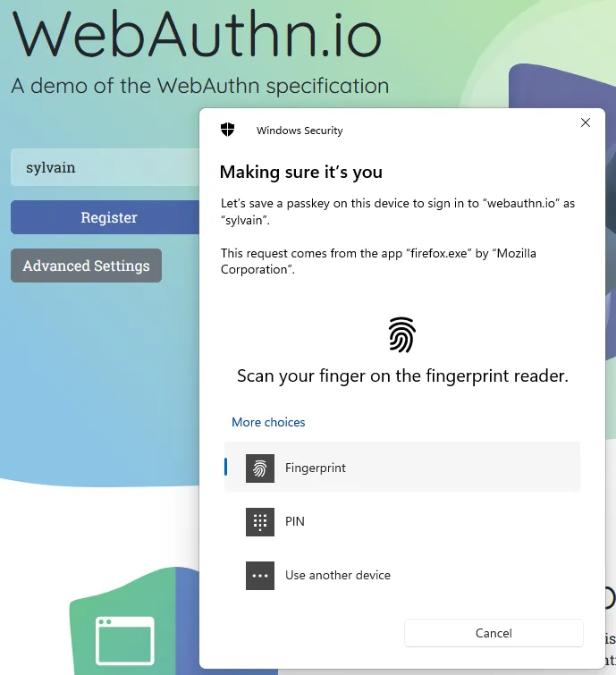Click the large fingerprint scan icon
The width and height of the screenshot is (616, 675).
pyautogui.click(x=401, y=335)
